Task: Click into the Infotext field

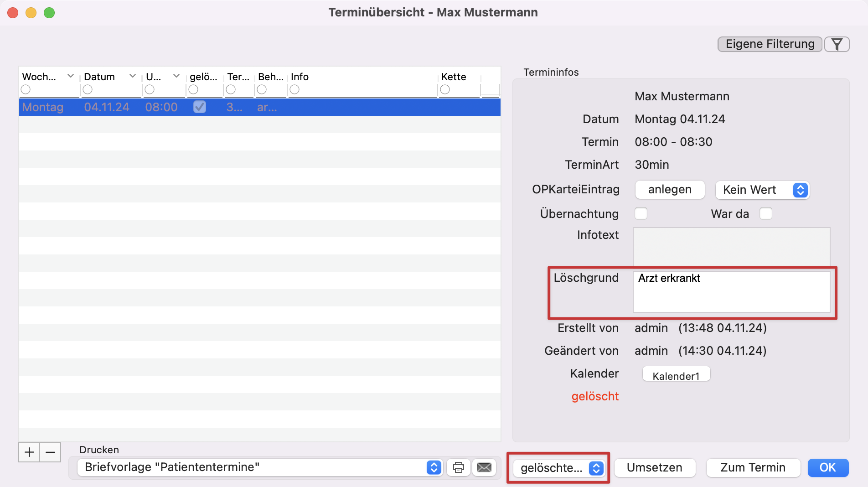Action: [x=731, y=247]
